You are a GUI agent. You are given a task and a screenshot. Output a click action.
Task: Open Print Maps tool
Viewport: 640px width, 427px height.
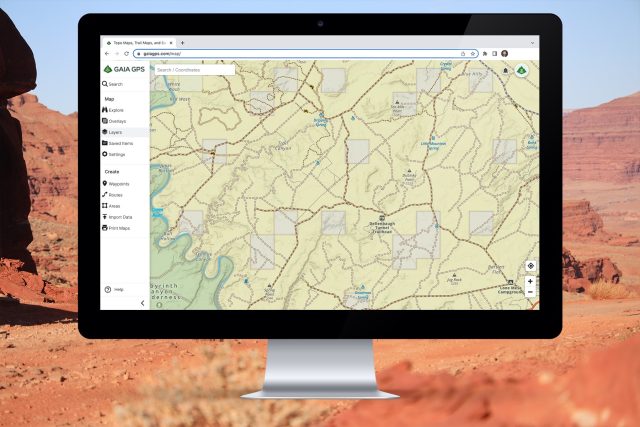tap(119, 228)
